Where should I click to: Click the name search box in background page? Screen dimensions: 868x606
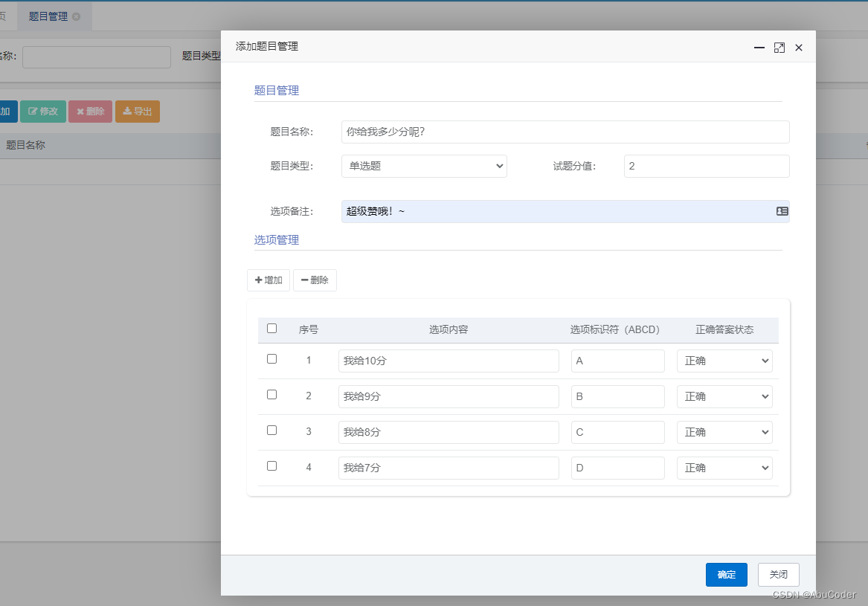(97, 57)
